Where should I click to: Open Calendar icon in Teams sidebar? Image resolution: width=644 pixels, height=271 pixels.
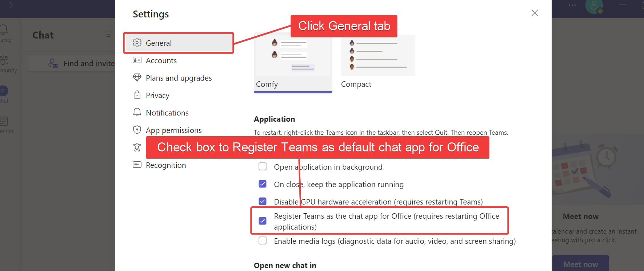click(x=4, y=121)
